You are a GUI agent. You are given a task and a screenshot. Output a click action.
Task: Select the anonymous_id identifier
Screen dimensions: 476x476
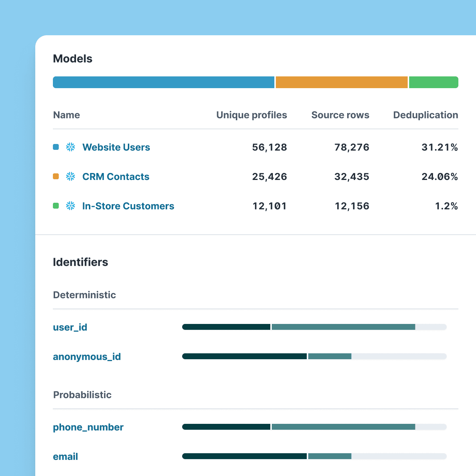[87, 357]
